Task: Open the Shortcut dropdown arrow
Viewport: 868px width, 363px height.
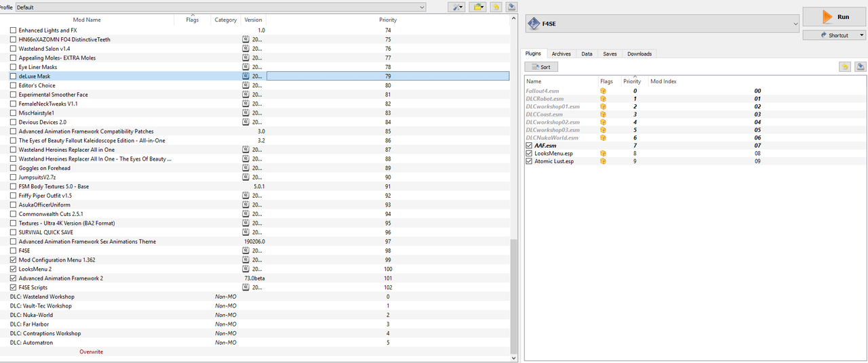Action: point(862,35)
